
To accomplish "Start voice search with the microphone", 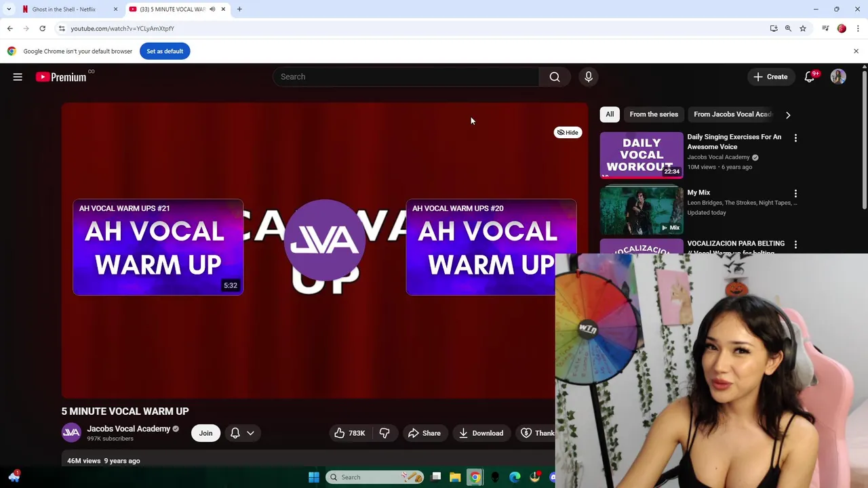I will (589, 77).
